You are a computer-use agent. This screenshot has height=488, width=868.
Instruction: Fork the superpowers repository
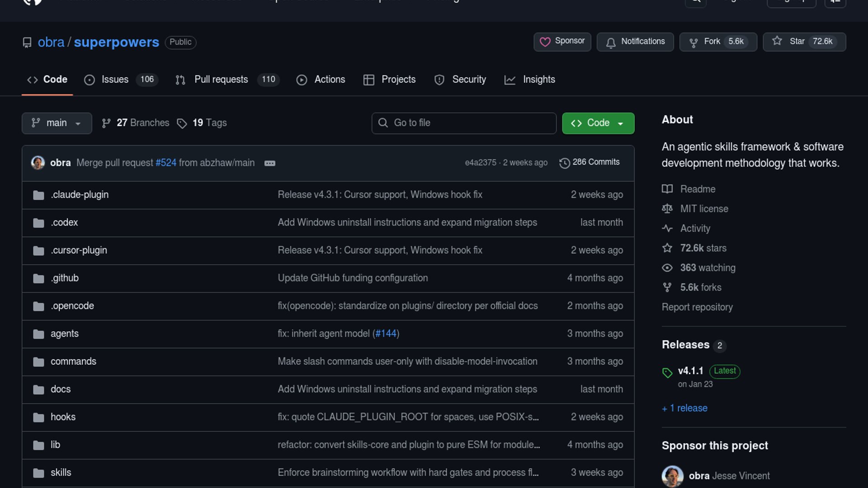pyautogui.click(x=712, y=42)
